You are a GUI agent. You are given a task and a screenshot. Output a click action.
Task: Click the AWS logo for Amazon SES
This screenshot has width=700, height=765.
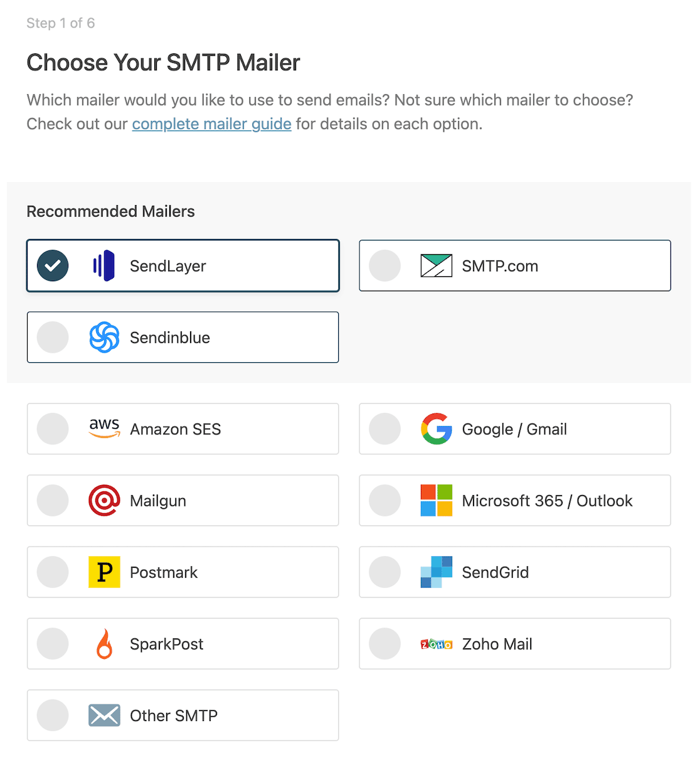coord(104,429)
